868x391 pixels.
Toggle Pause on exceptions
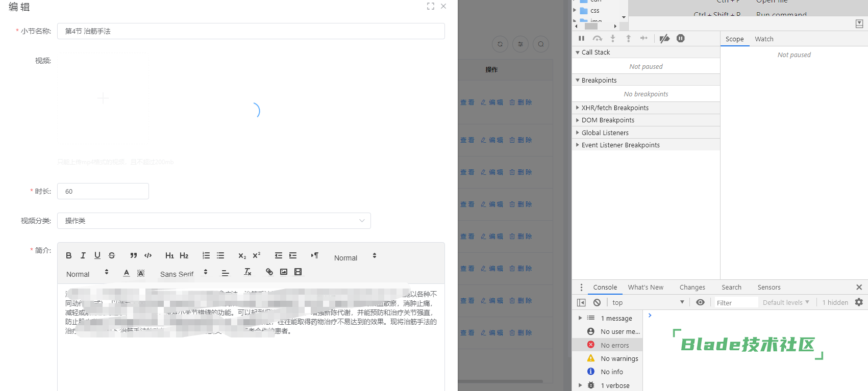[x=681, y=38]
